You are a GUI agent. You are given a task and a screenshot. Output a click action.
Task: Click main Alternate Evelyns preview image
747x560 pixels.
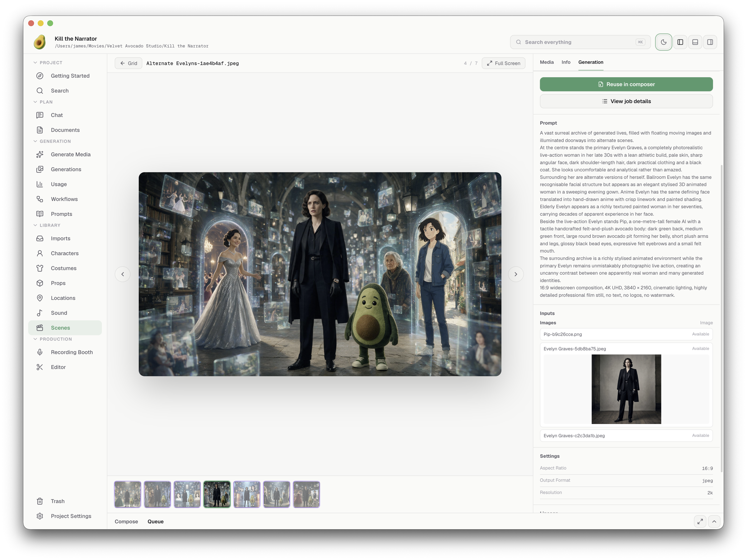(320, 274)
